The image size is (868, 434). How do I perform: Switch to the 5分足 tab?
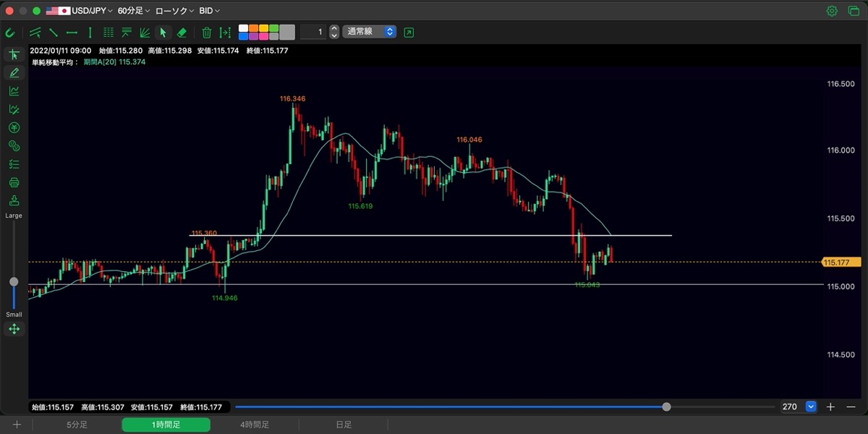click(77, 425)
